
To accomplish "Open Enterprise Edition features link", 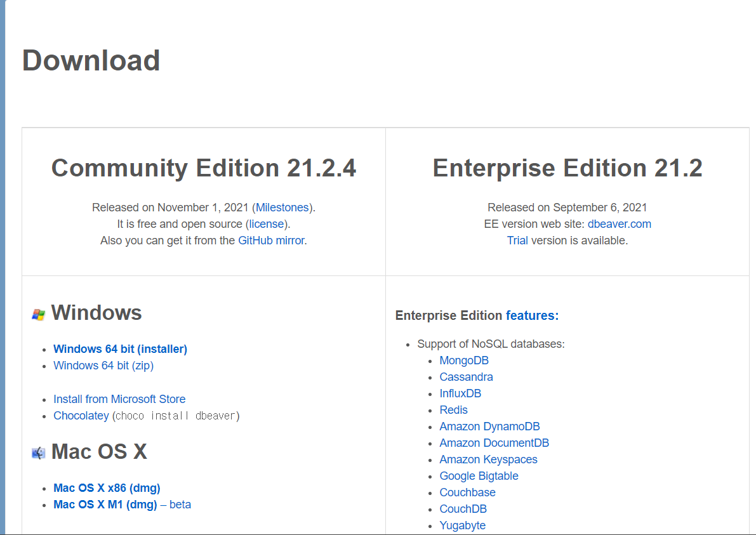I will (x=532, y=315).
